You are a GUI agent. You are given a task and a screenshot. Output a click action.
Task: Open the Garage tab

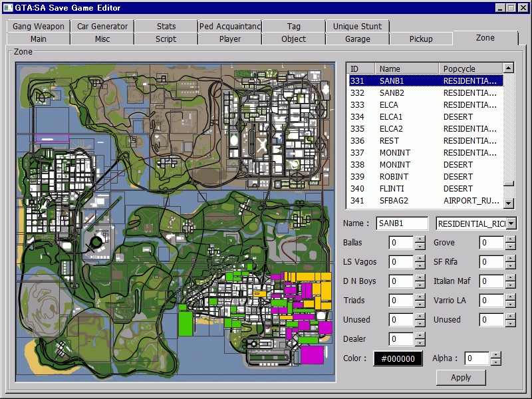click(357, 39)
